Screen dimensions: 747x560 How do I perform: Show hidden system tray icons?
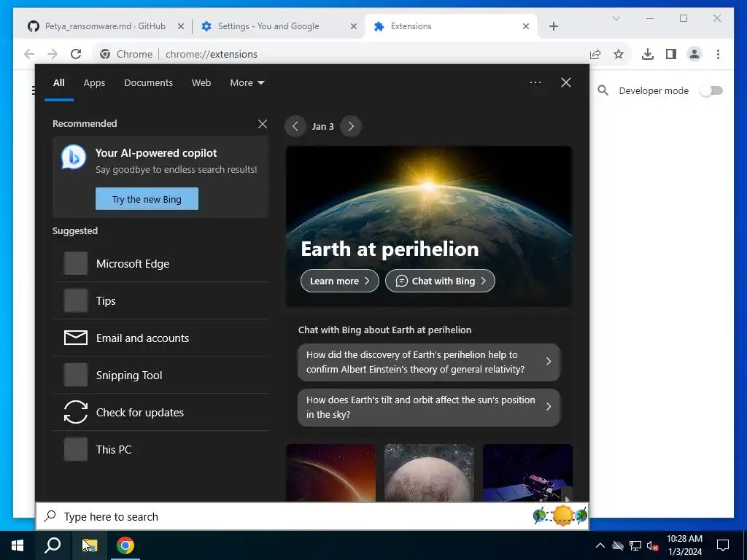coord(600,545)
